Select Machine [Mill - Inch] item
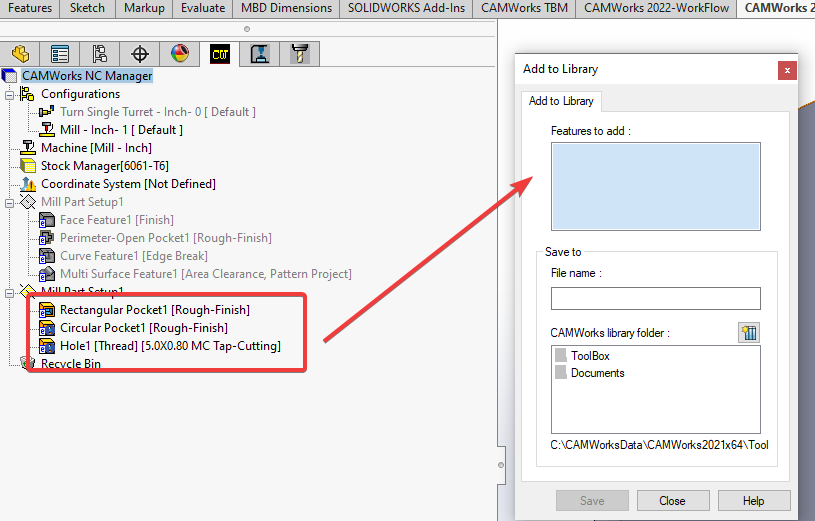 97,148
